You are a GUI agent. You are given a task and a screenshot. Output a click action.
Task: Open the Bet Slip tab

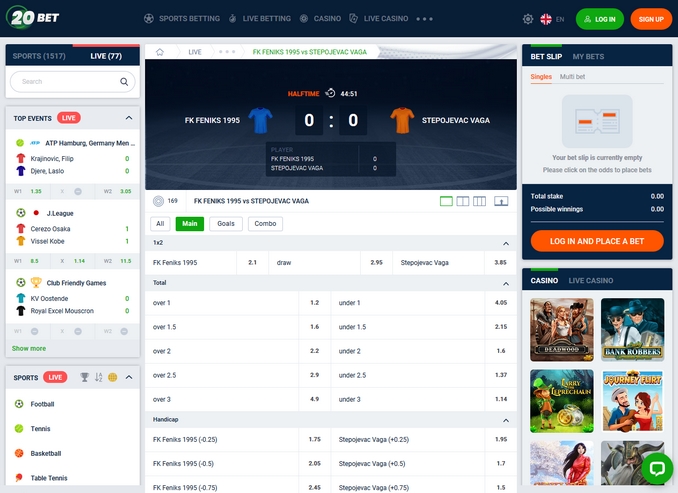coord(546,57)
